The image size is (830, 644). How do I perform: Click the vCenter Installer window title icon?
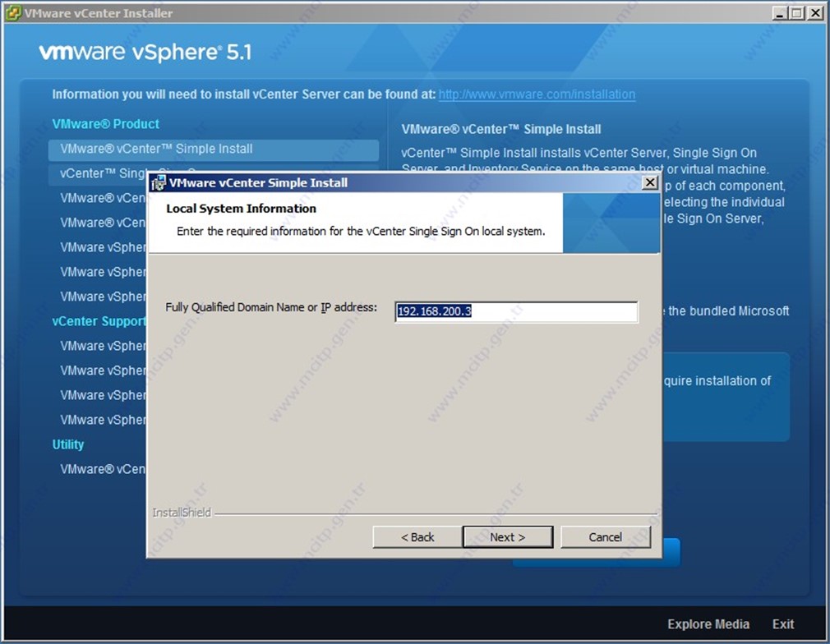13,13
